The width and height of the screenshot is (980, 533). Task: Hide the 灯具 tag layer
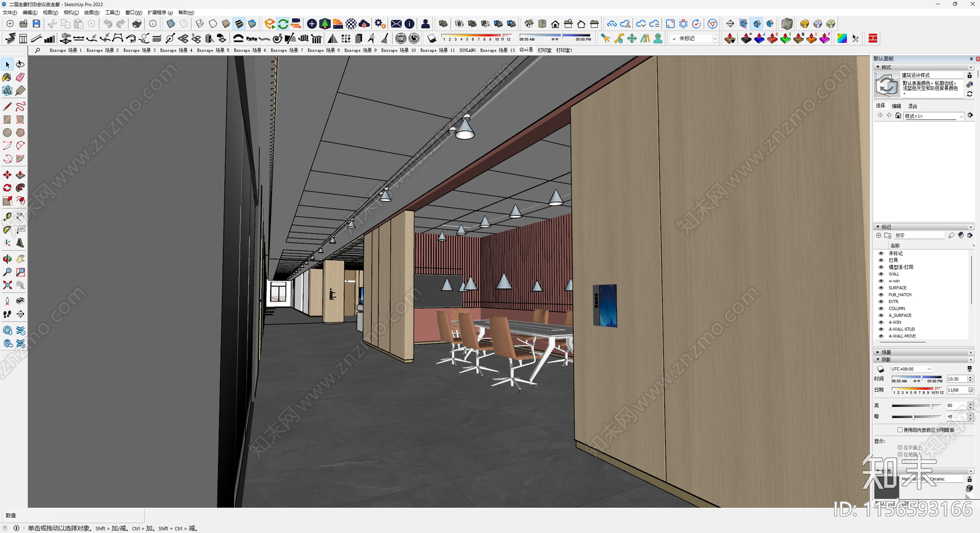(881, 260)
